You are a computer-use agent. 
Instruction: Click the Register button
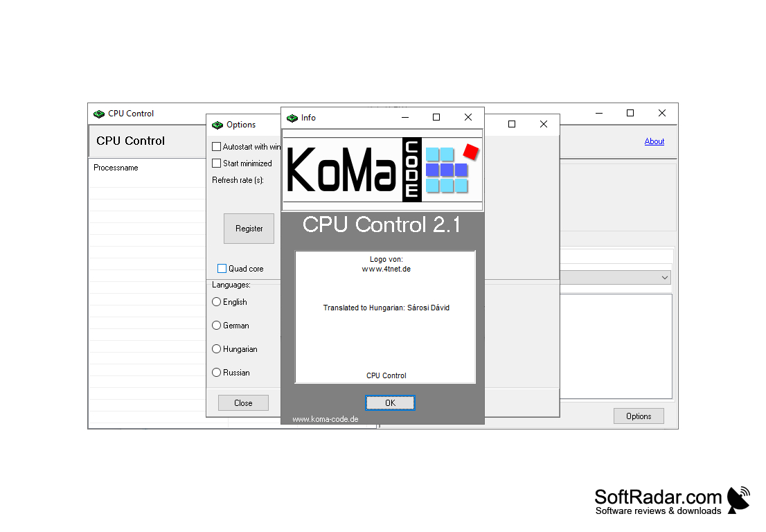[249, 228]
